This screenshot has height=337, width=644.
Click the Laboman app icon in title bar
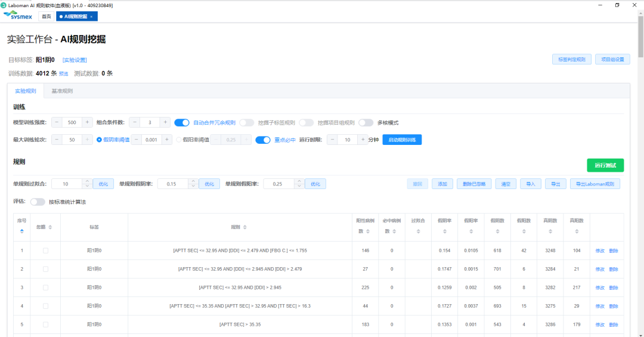click(x=4, y=5)
